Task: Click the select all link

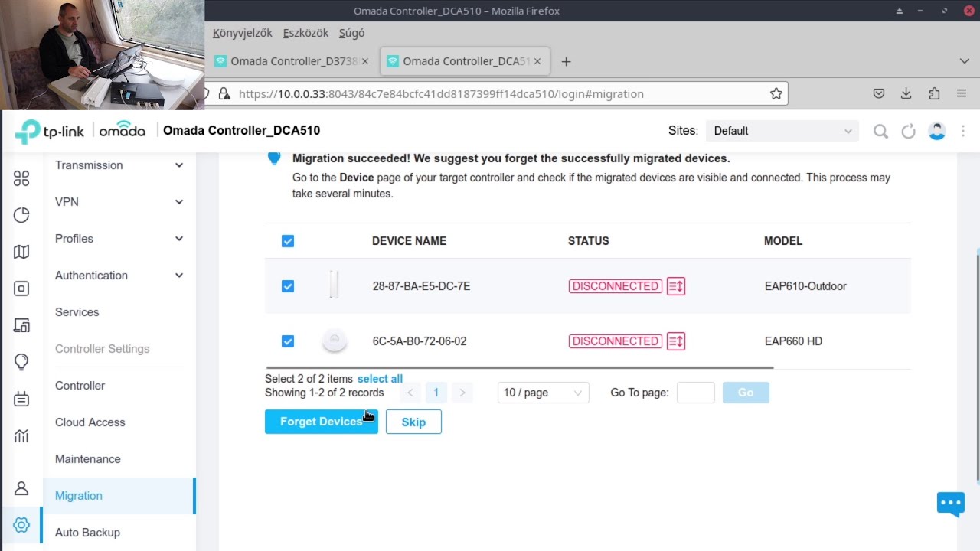Action: [x=380, y=379]
